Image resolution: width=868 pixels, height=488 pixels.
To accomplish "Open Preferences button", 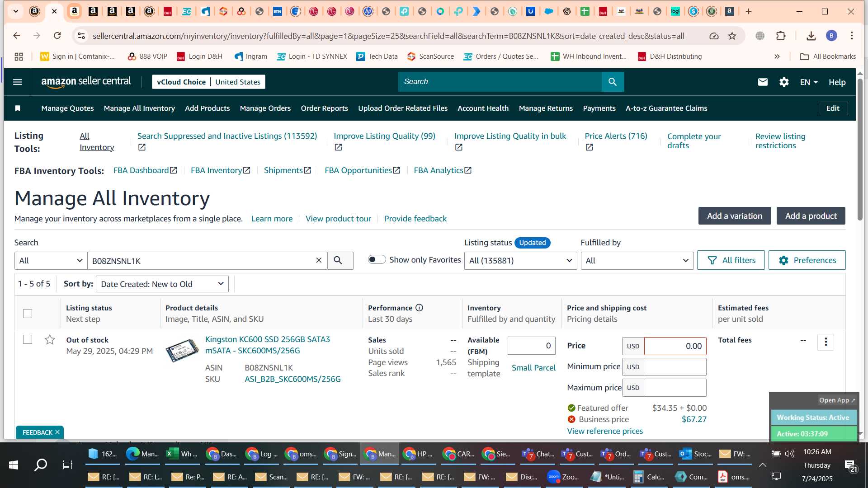I will [807, 260].
